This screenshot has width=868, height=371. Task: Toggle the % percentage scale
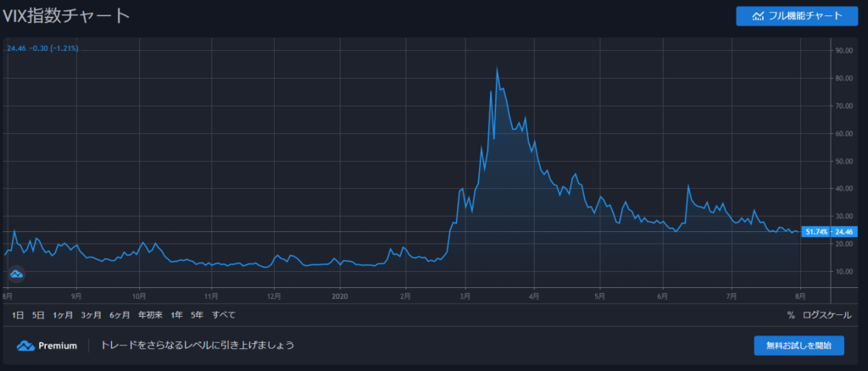[791, 315]
